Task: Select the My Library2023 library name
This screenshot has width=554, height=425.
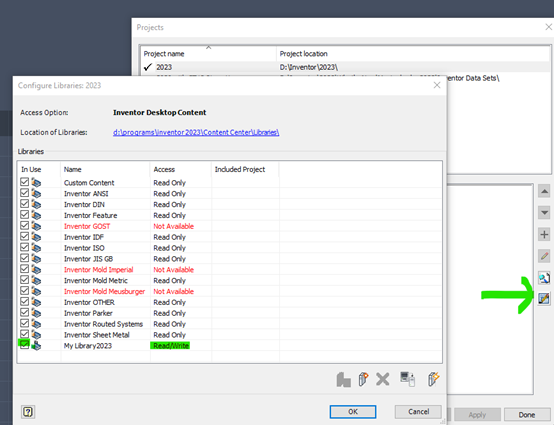Action: click(88, 346)
